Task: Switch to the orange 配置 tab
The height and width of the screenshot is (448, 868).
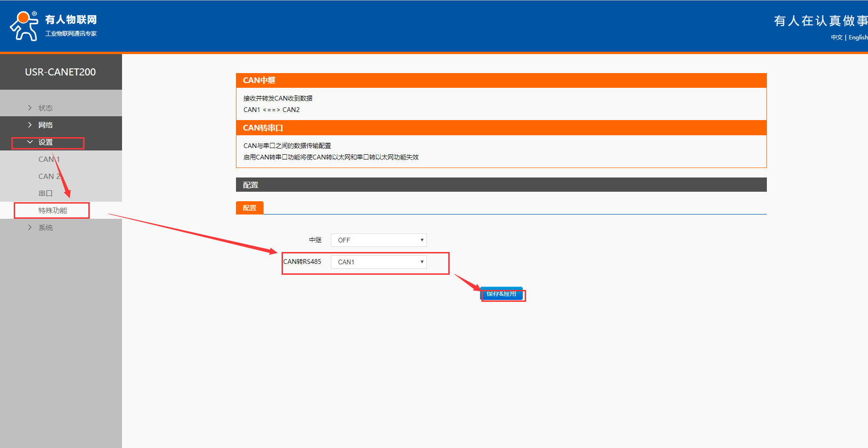Action: [x=249, y=208]
